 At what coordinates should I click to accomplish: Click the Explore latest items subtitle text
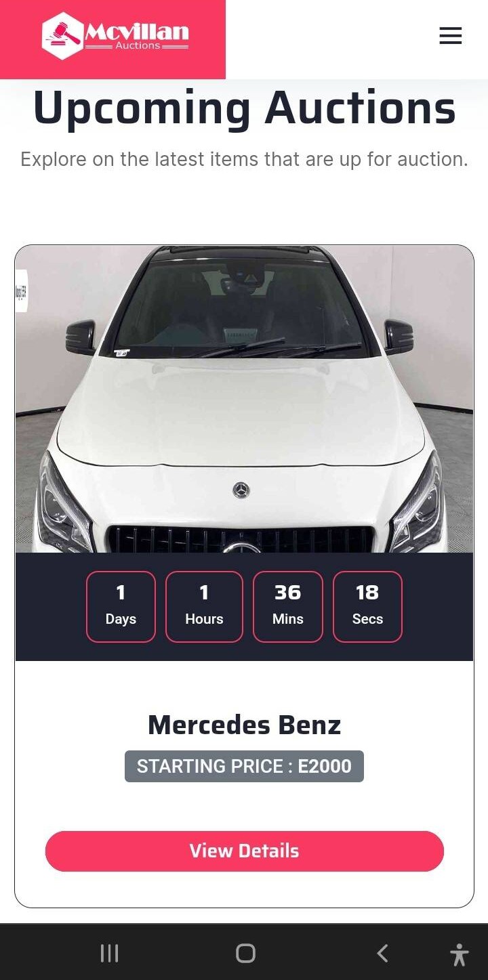[x=244, y=159]
